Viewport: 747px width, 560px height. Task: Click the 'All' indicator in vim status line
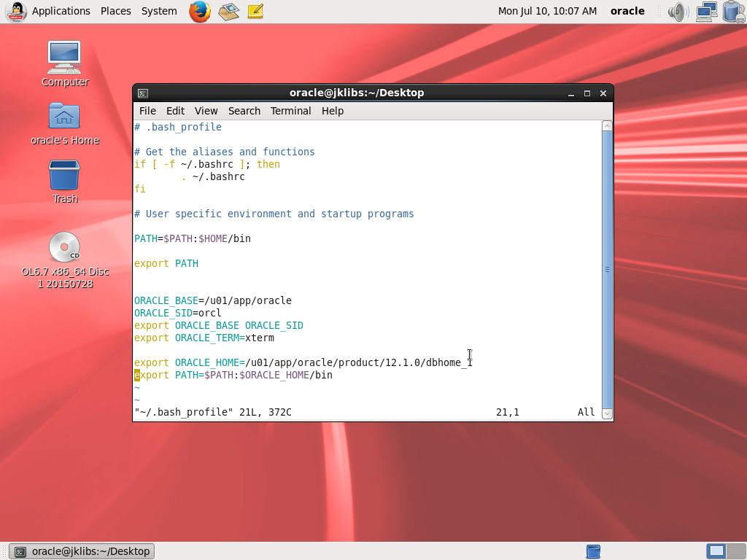tap(586, 412)
